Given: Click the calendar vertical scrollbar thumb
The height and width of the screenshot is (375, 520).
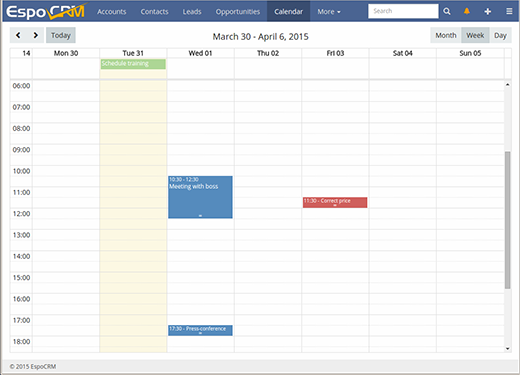Looking at the screenshot, I should point(507,220).
